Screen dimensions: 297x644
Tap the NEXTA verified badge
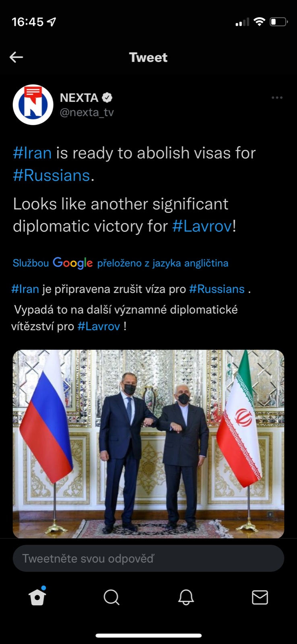107,97
